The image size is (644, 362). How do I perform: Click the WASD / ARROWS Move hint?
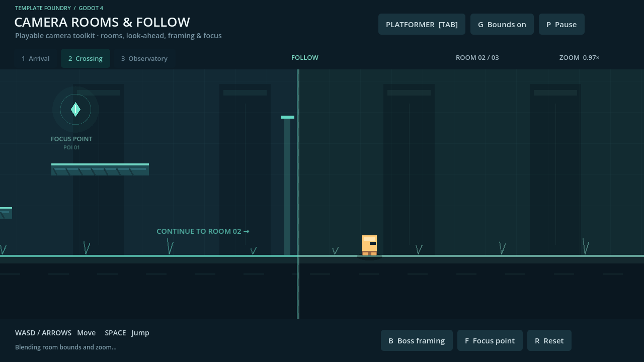tap(55, 333)
